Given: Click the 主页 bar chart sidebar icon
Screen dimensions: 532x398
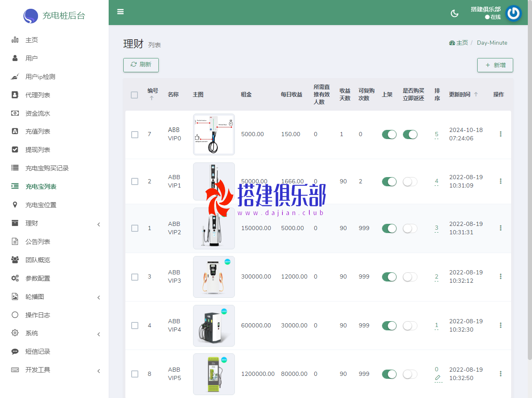Looking at the screenshot, I should click(x=15, y=40).
